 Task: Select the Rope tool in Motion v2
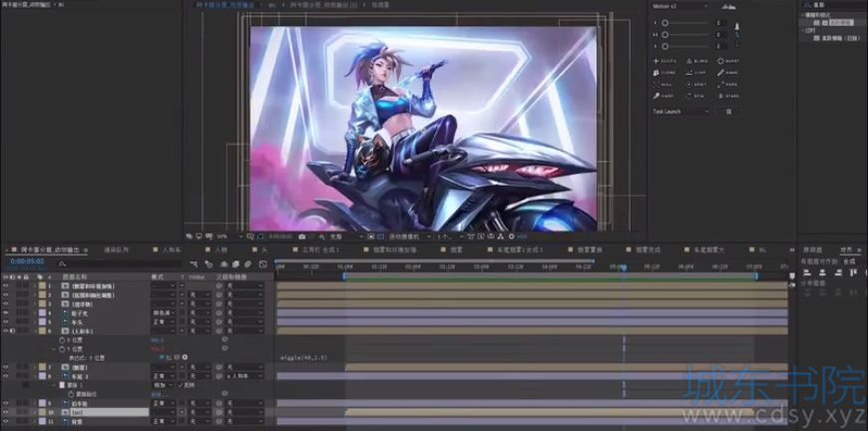(728, 85)
